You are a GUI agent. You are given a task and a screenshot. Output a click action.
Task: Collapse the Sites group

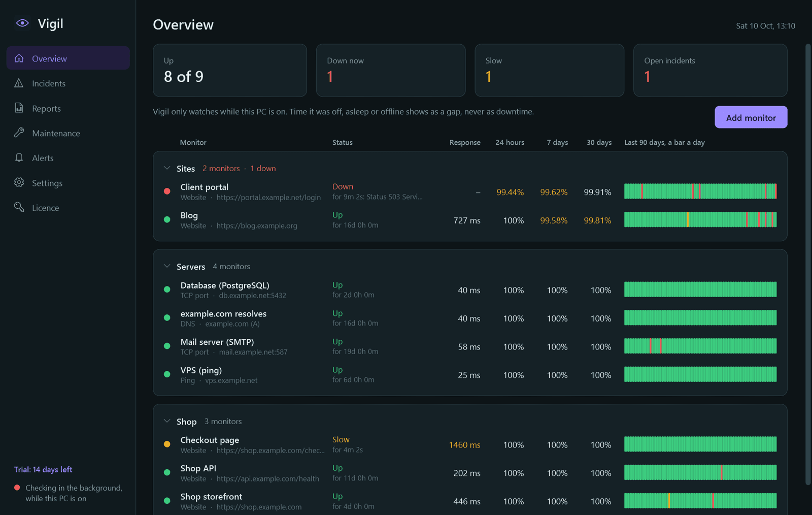[x=167, y=168]
